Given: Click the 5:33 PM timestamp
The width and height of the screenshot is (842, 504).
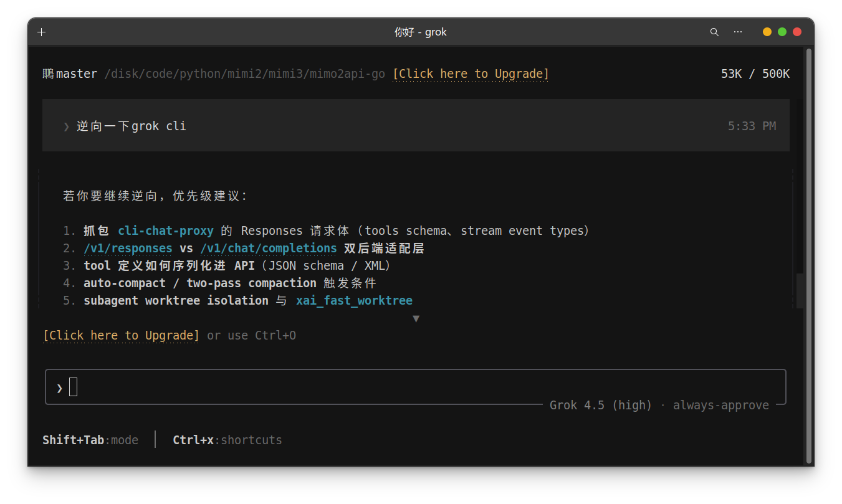Looking at the screenshot, I should (752, 126).
